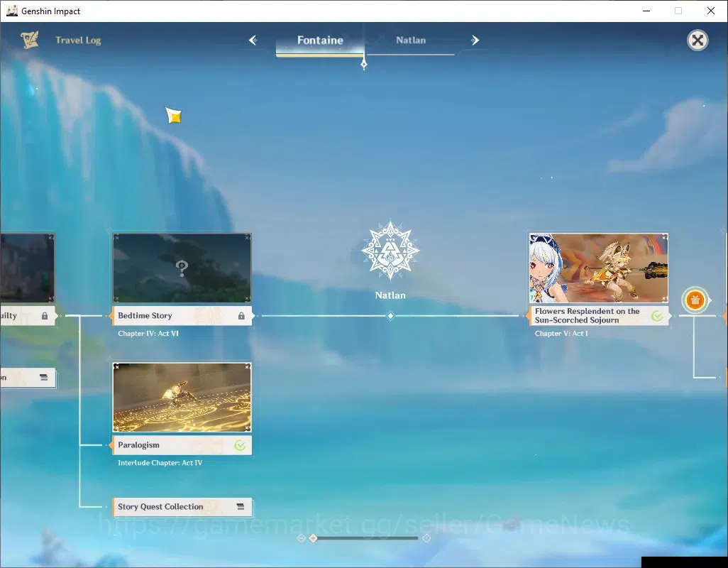The height and width of the screenshot is (568, 728).
Task: Switch to the Natlan tab
Action: tap(410, 40)
